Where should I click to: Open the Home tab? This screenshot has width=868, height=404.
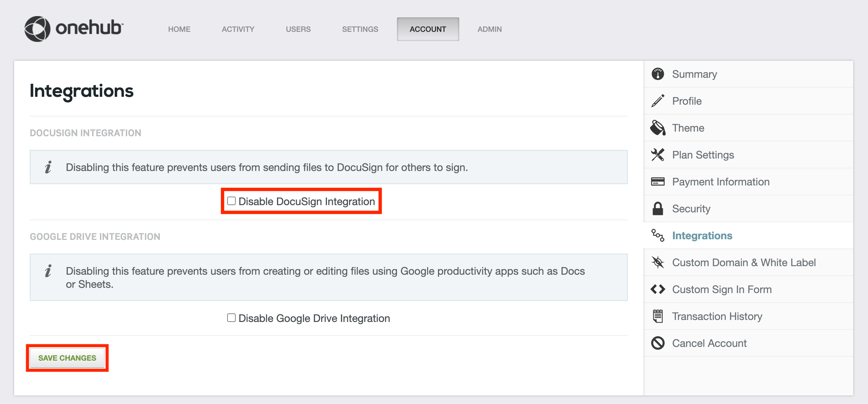[x=179, y=29]
